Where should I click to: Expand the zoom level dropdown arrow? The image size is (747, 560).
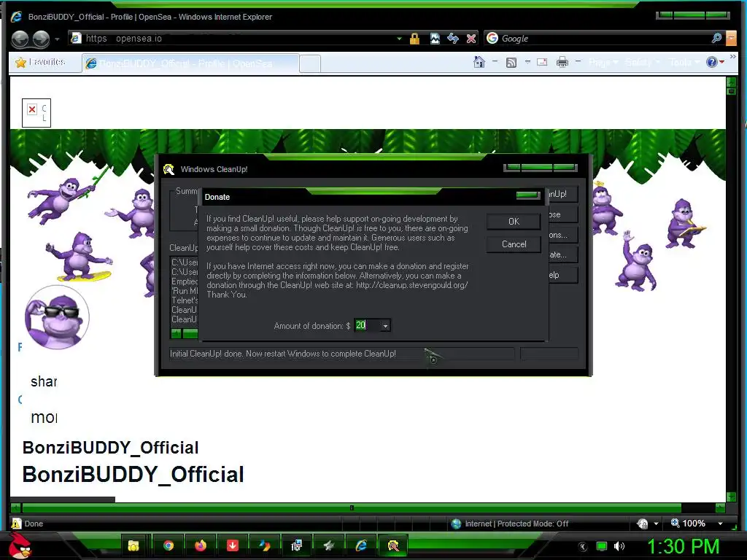(720, 524)
